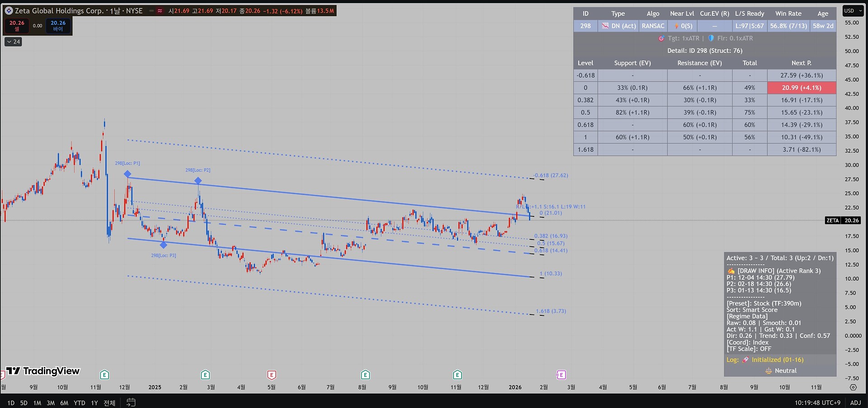Image resolution: width=868 pixels, height=408 pixels.
Task: Click the green earnings marker above 8월
Action: coord(365,375)
